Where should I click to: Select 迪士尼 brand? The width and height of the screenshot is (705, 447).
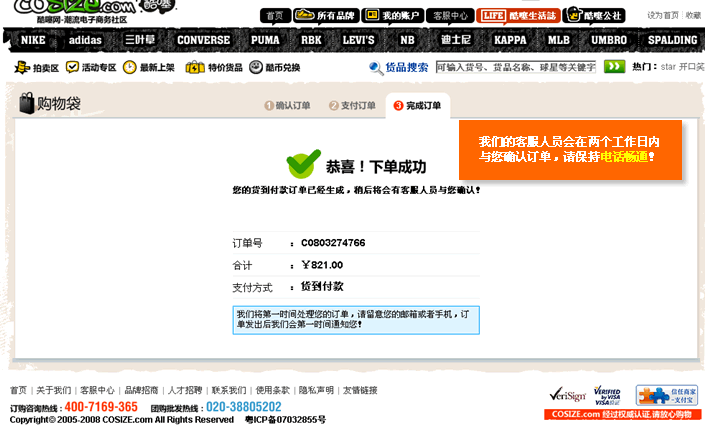[455, 40]
